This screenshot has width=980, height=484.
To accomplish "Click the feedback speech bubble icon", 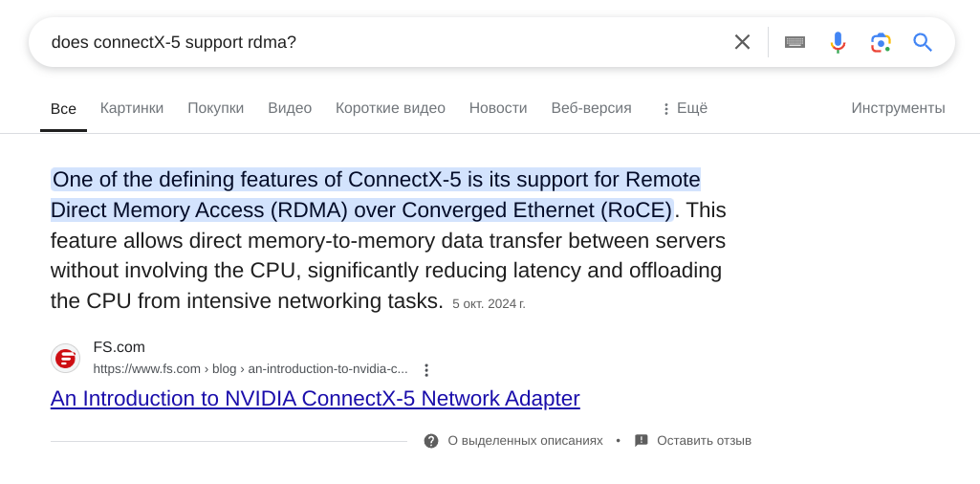I will pos(642,441).
